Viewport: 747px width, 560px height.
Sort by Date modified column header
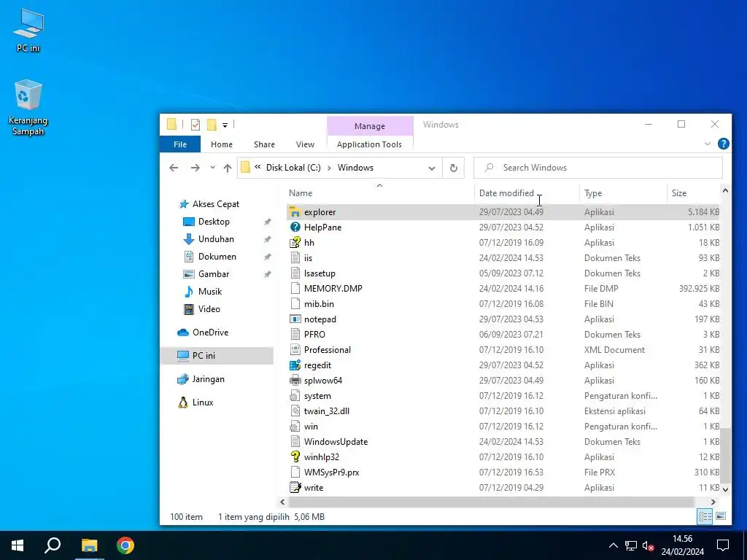point(506,192)
